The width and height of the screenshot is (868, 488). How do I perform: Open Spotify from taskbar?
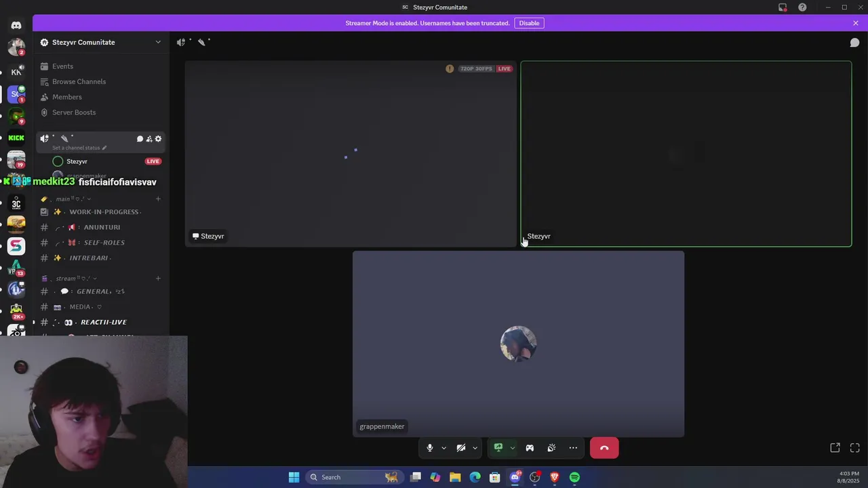coord(575,477)
